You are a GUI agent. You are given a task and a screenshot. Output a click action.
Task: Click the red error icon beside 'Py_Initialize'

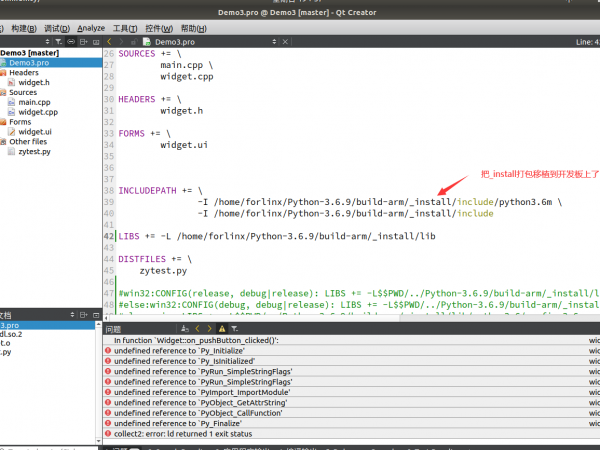tap(108, 352)
